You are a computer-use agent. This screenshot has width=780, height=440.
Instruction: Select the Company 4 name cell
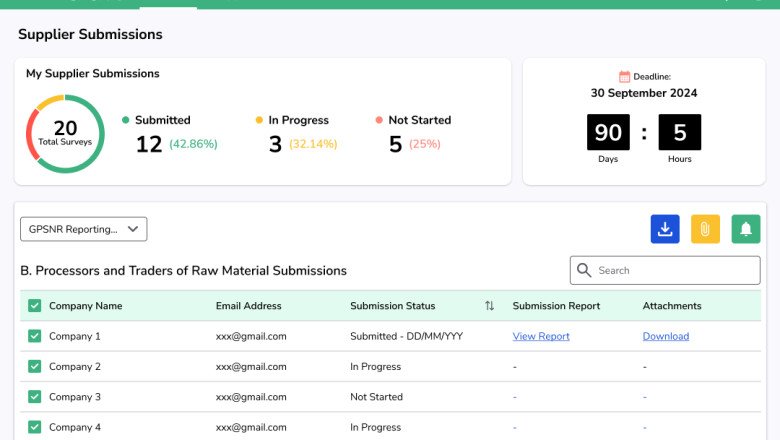tap(75, 428)
